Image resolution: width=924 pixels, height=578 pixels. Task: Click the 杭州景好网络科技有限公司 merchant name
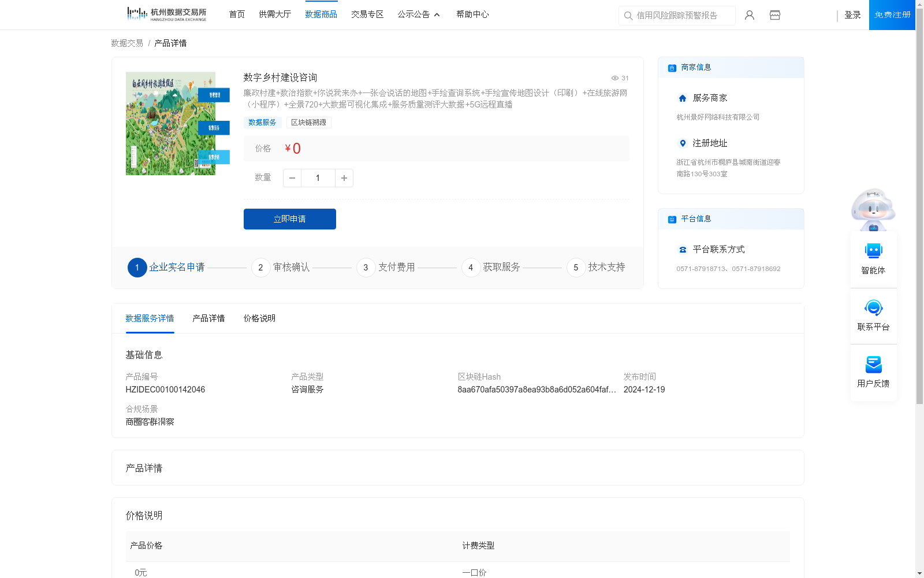718,117
